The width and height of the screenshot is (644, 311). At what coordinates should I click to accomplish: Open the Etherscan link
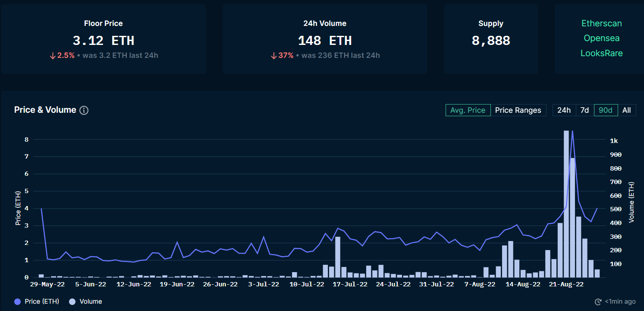(x=601, y=23)
